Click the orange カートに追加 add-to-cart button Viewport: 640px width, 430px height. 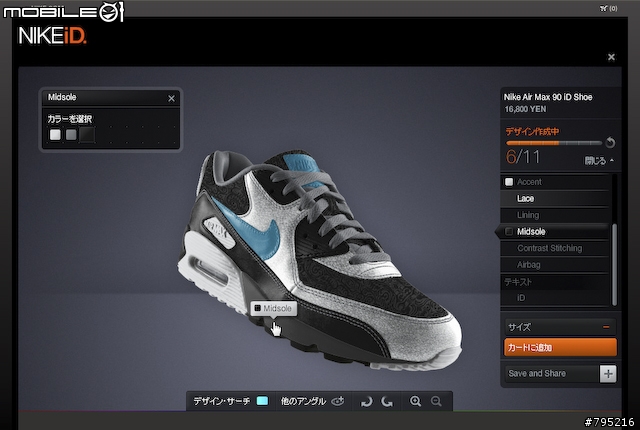[x=560, y=348]
